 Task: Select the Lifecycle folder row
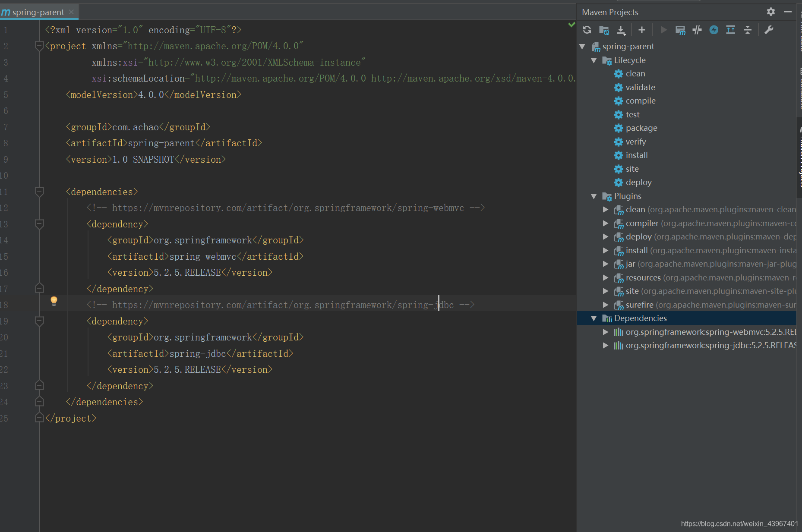point(686,60)
